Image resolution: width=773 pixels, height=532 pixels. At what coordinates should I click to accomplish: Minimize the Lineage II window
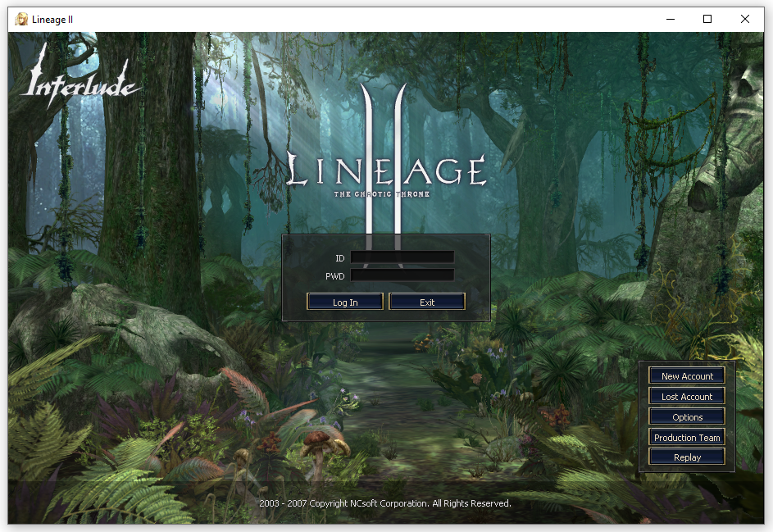[671, 19]
